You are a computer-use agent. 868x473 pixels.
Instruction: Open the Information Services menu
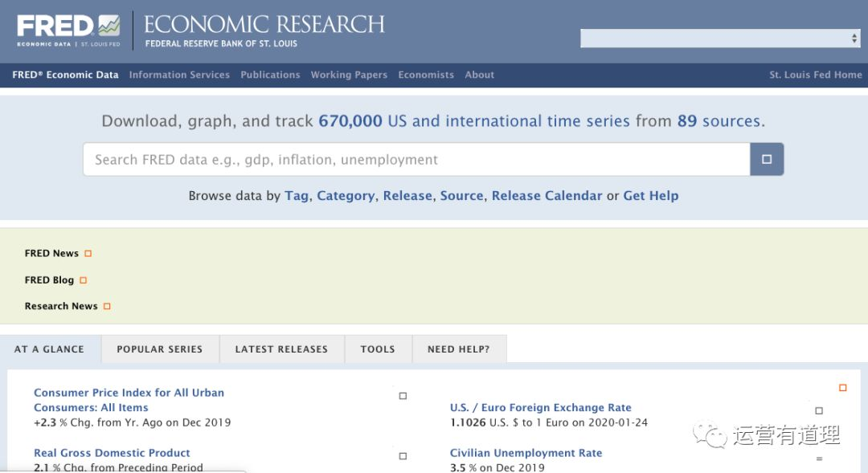(x=179, y=75)
